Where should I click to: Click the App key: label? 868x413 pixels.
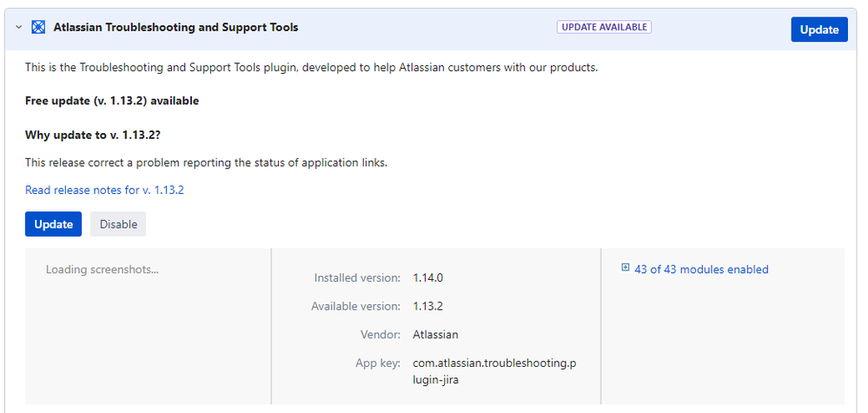click(378, 363)
